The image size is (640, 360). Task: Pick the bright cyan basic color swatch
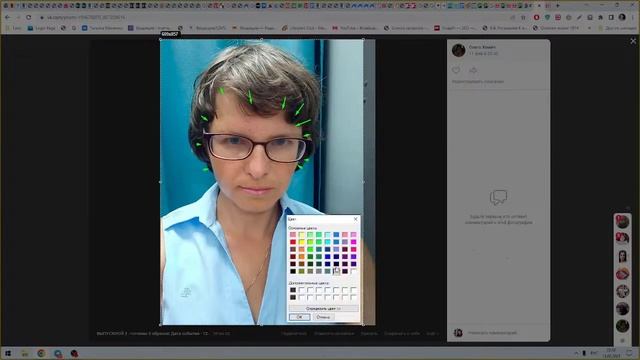(x=327, y=242)
